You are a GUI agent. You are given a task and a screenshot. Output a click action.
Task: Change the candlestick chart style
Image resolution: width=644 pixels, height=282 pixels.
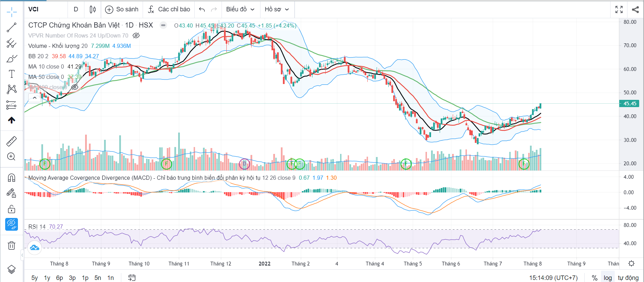[x=93, y=9]
